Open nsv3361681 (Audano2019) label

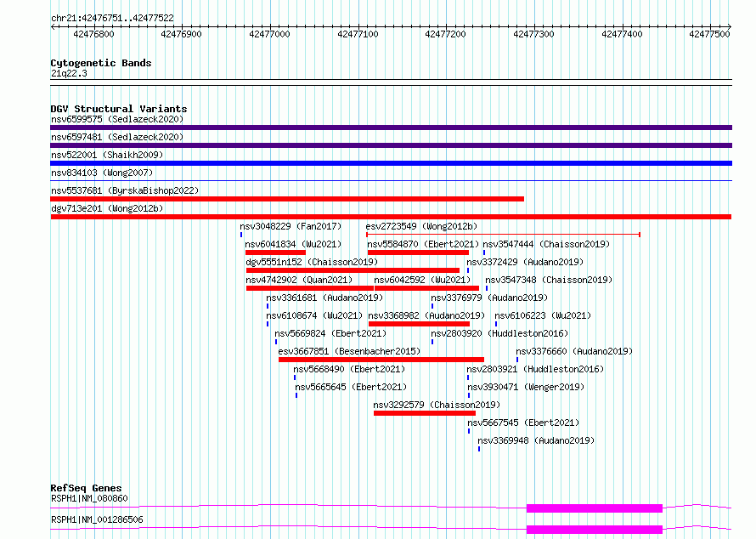[x=324, y=298]
